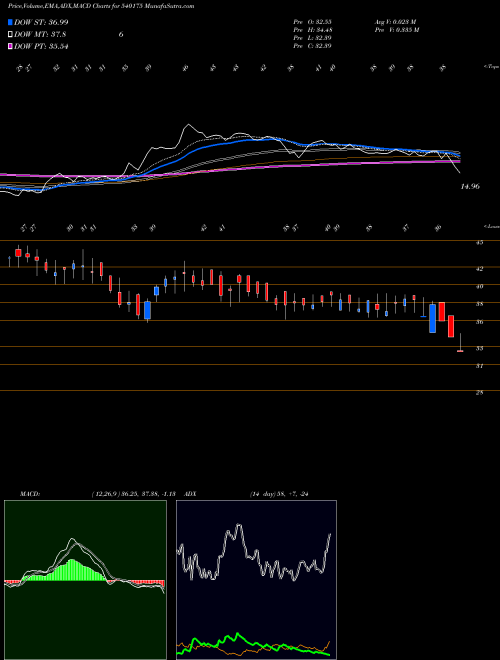Click the white DOW MT legend swatch

tap(10, 35)
